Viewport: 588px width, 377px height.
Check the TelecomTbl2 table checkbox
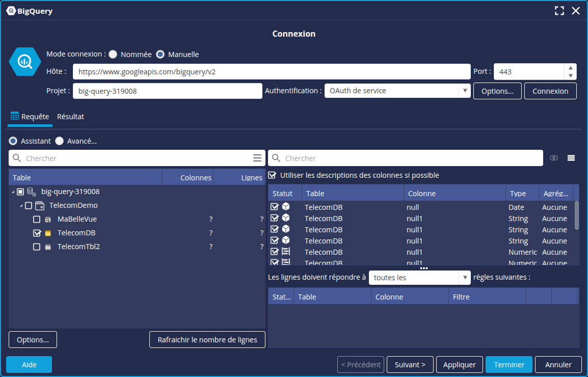coord(37,247)
